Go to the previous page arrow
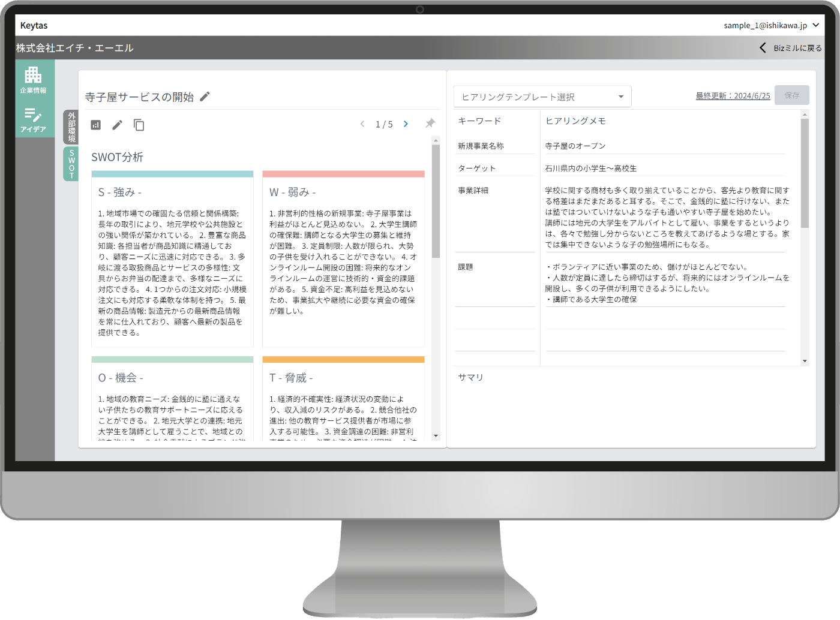Screen dimensions: 840x620 coord(362,124)
